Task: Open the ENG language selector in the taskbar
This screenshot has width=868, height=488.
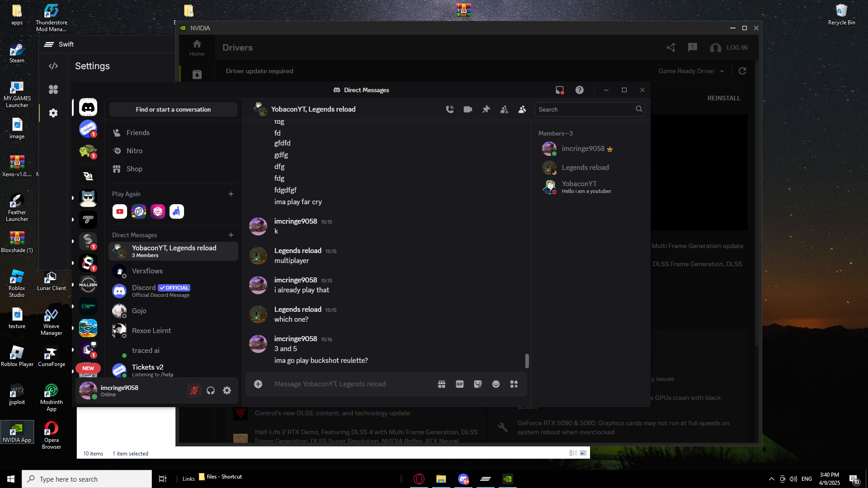Action: click(x=807, y=479)
